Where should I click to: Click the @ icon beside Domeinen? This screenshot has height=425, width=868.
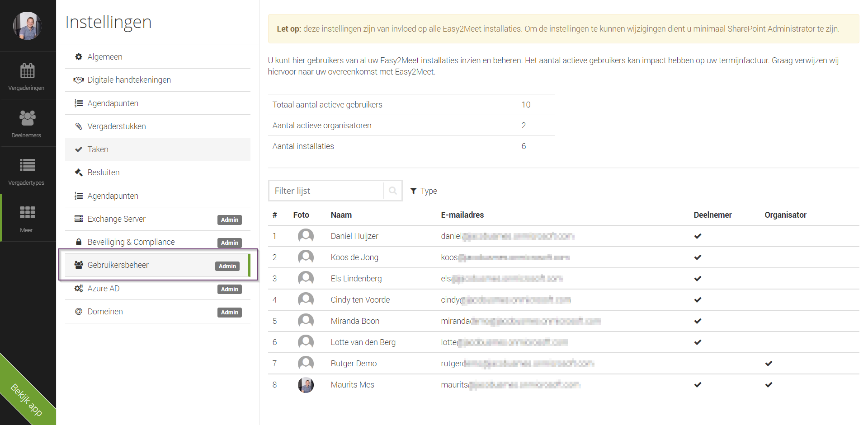coord(79,312)
